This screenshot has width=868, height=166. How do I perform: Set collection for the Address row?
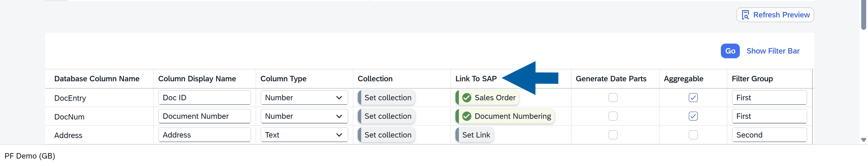(387, 135)
